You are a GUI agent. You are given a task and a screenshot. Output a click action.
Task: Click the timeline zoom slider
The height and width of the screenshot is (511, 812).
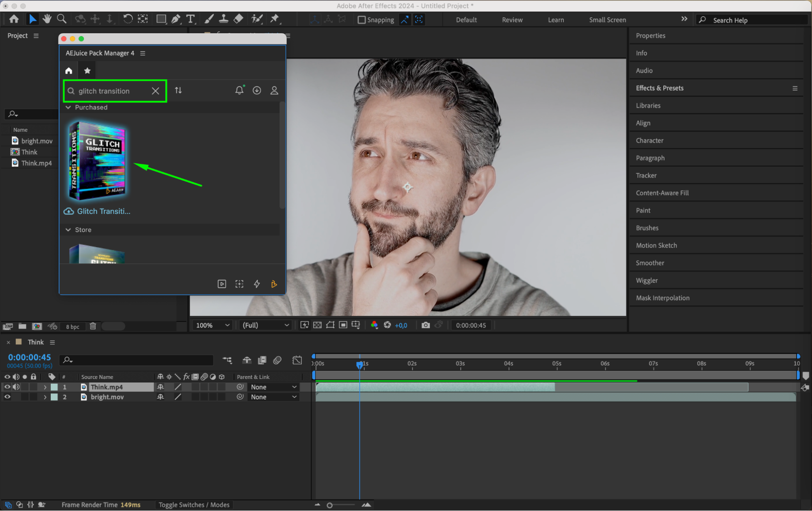(330, 505)
